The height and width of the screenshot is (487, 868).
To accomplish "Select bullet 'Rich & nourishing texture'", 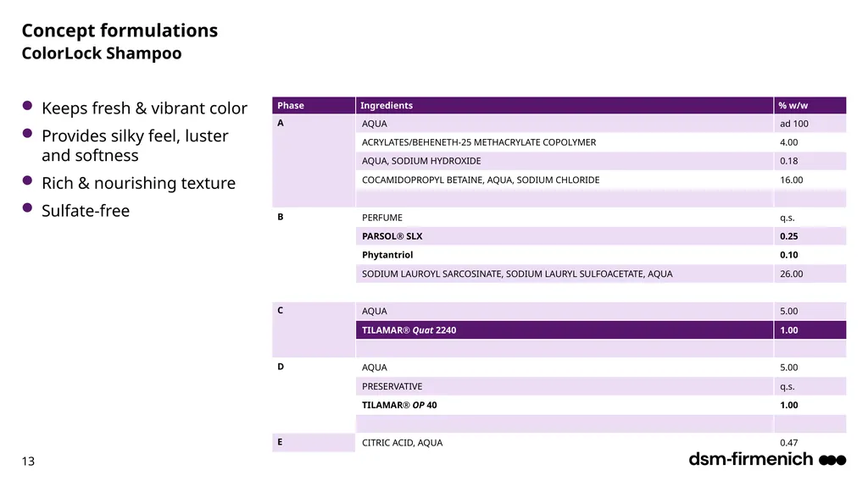I will click(x=138, y=183).
